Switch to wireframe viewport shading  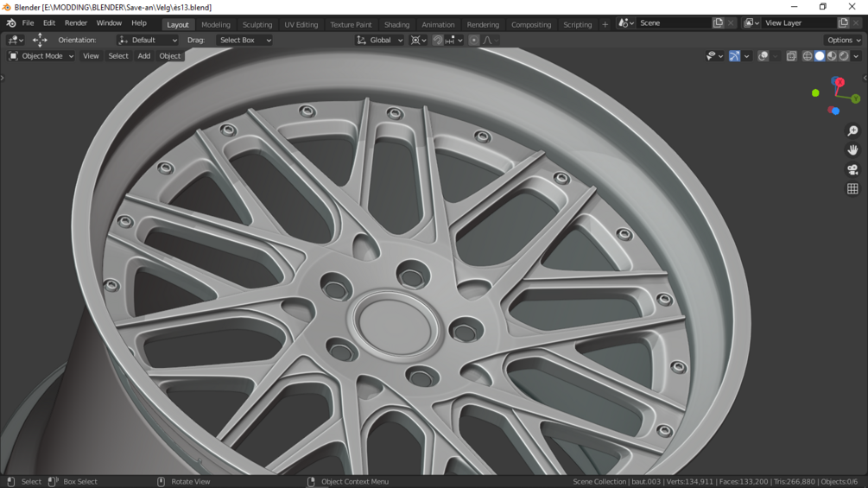click(x=808, y=56)
